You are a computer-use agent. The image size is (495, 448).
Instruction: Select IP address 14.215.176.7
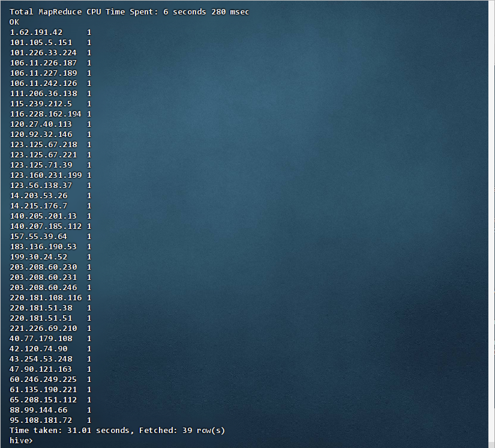pyautogui.click(x=38, y=205)
